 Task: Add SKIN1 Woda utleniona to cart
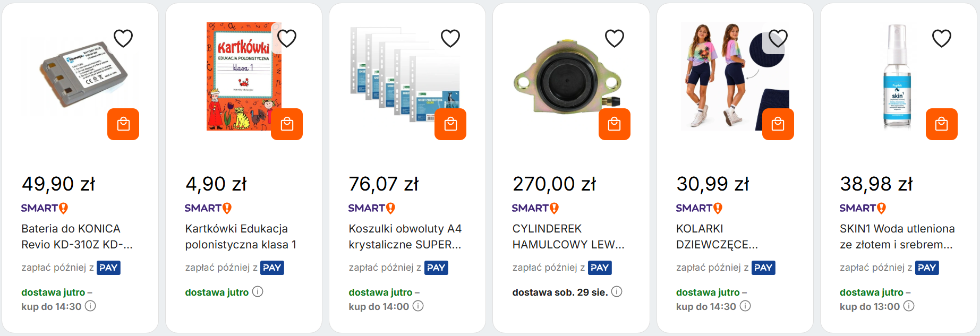tap(942, 124)
